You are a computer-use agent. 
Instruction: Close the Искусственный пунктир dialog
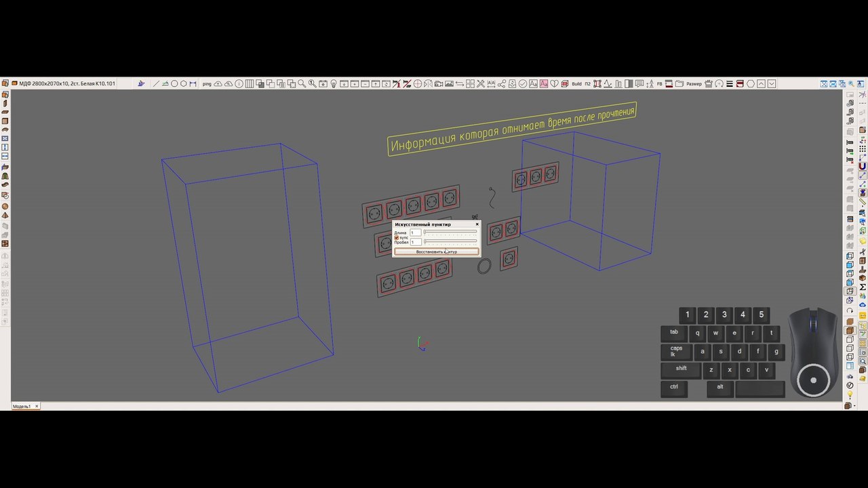(x=477, y=224)
